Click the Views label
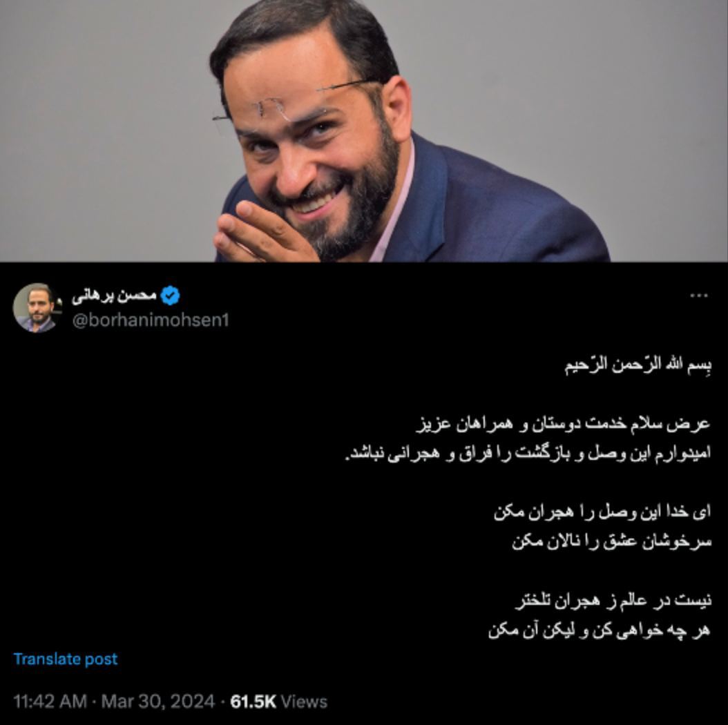This screenshot has height=725, width=728. coord(304,702)
